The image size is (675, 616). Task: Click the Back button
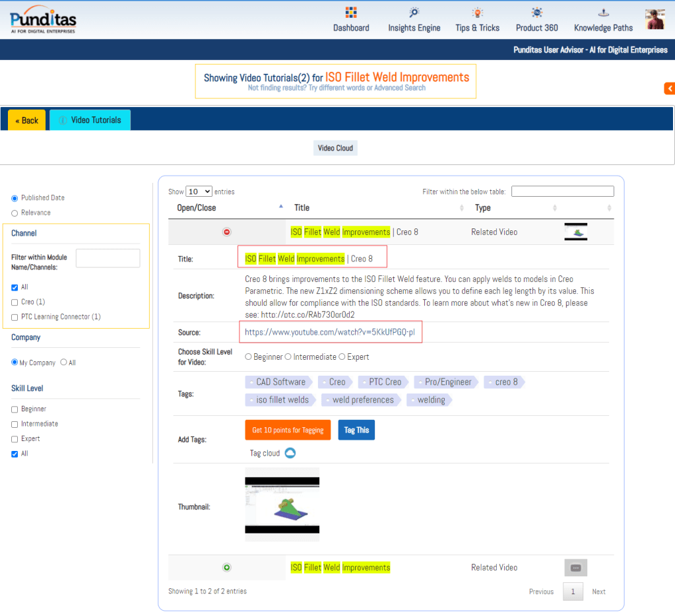pos(27,120)
